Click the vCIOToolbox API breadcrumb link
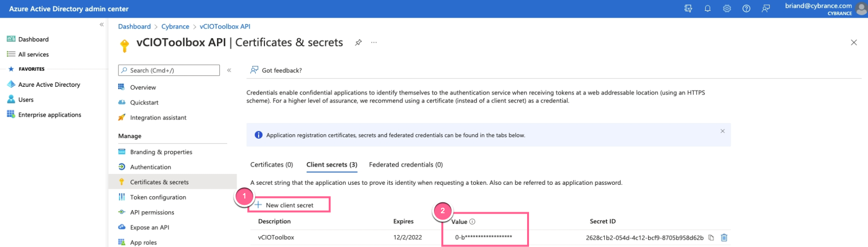The width and height of the screenshot is (868, 247). [x=225, y=26]
